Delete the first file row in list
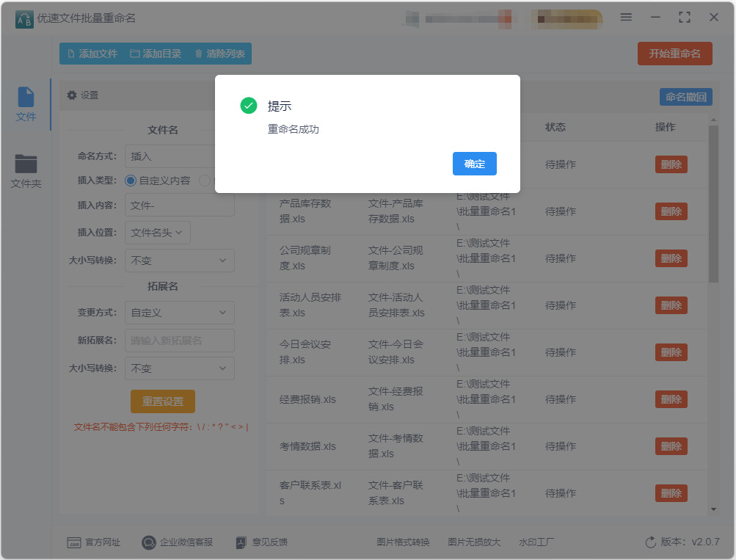Screen dimensions: 736x560 [x=671, y=164]
